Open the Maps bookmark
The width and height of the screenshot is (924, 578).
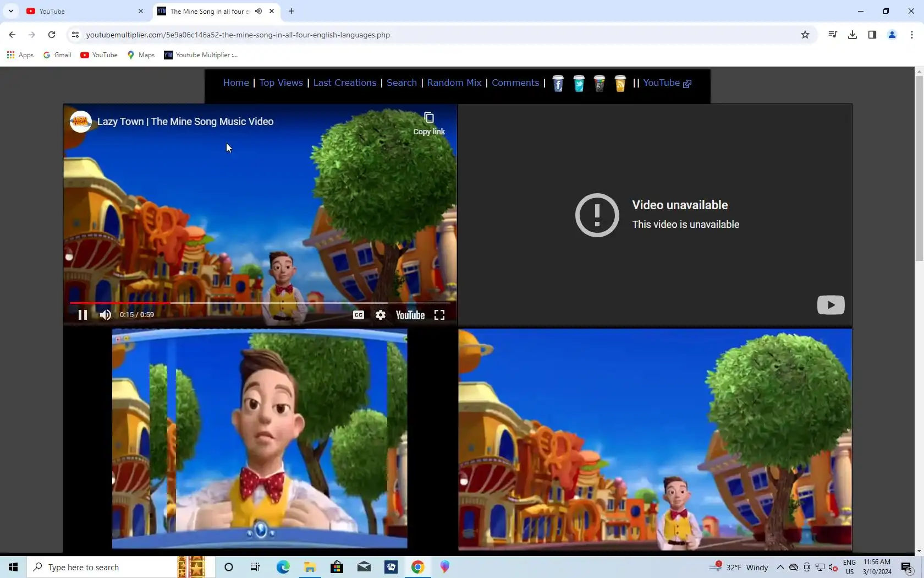(141, 55)
